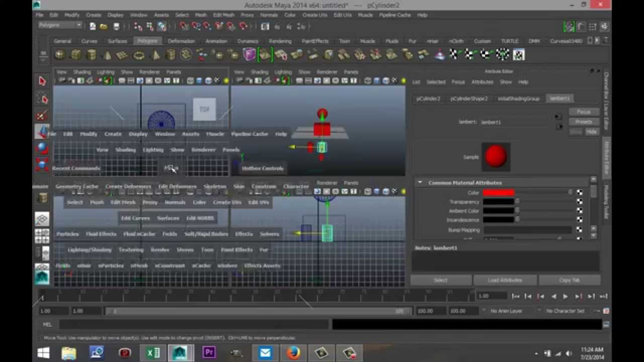Click the Ambient Color black swatch

tap(498, 211)
